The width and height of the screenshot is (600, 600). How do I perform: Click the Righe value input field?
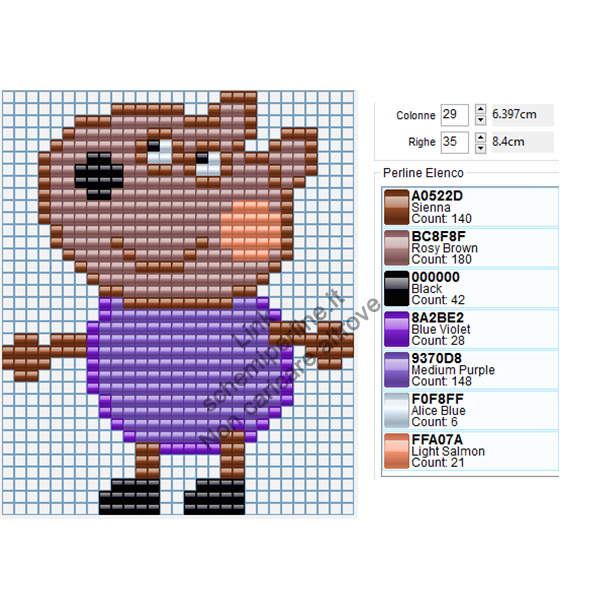(x=454, y=142)
